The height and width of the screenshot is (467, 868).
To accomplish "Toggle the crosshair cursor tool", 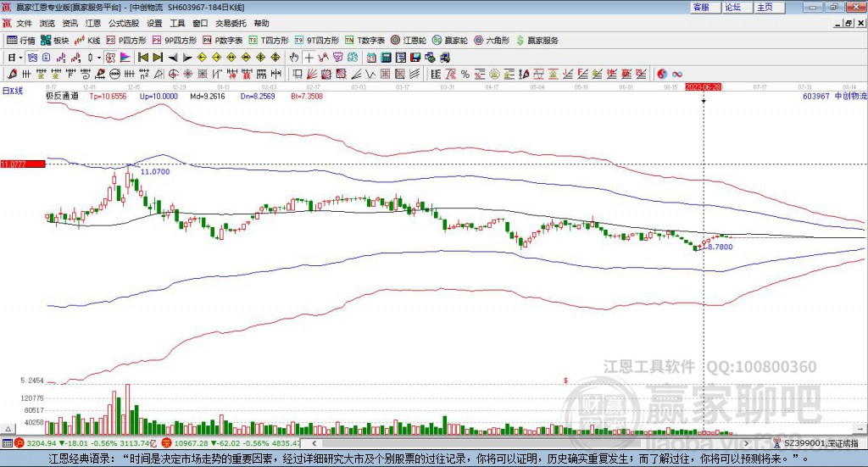I will [309, 58].
